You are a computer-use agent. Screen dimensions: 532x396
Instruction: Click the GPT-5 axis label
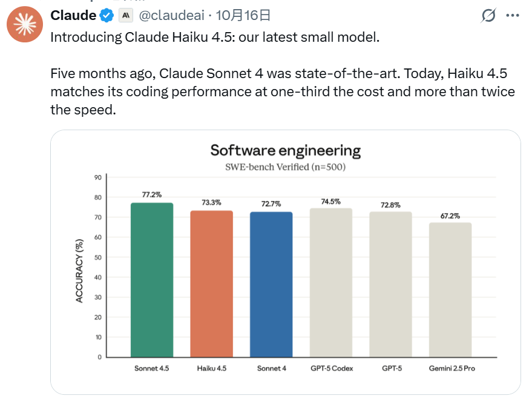(391, 368)
